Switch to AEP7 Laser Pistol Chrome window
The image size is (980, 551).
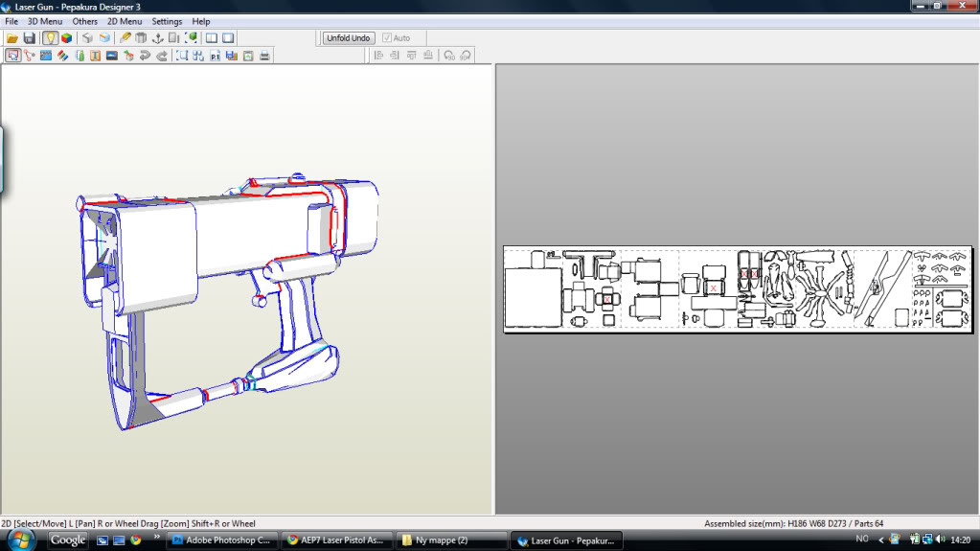coord(336,540)
